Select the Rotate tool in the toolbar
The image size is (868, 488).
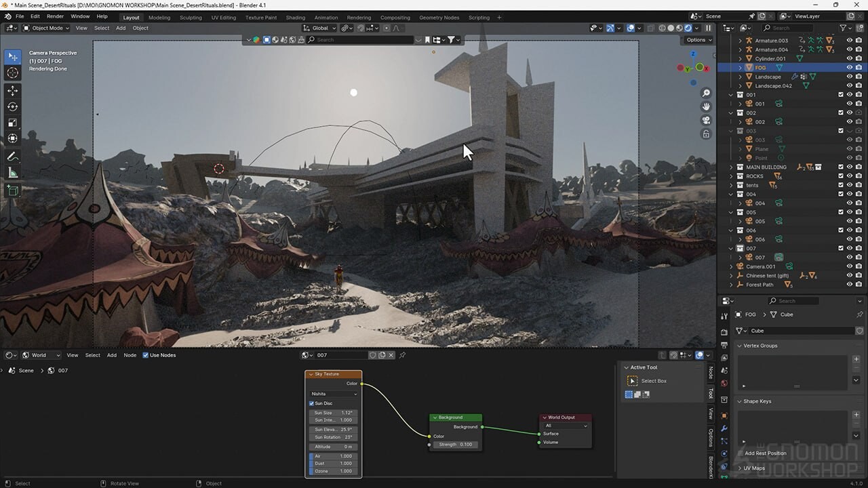12,105
